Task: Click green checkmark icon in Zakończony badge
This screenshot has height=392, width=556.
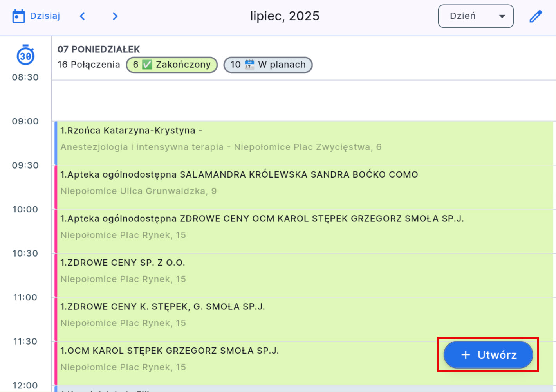Action: [147, 65]
